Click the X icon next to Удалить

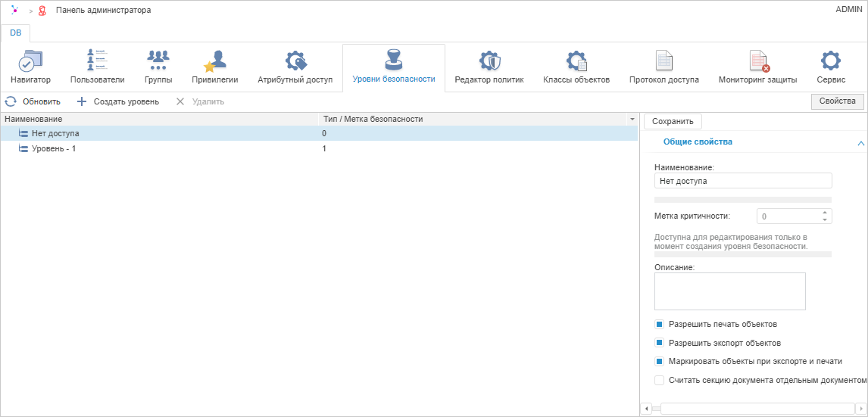[180, 101]
